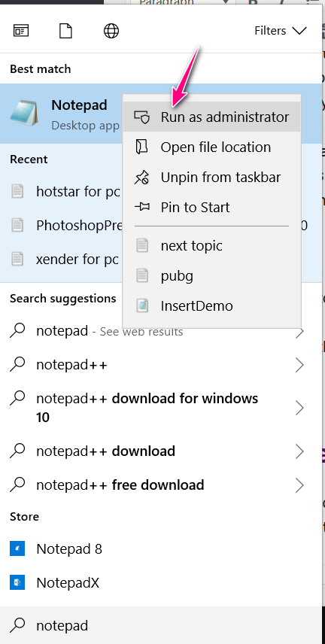The image size is (325, 644).
Task: Click the Open file location icon
Action: pyautogui.click(x=141, y=147)
